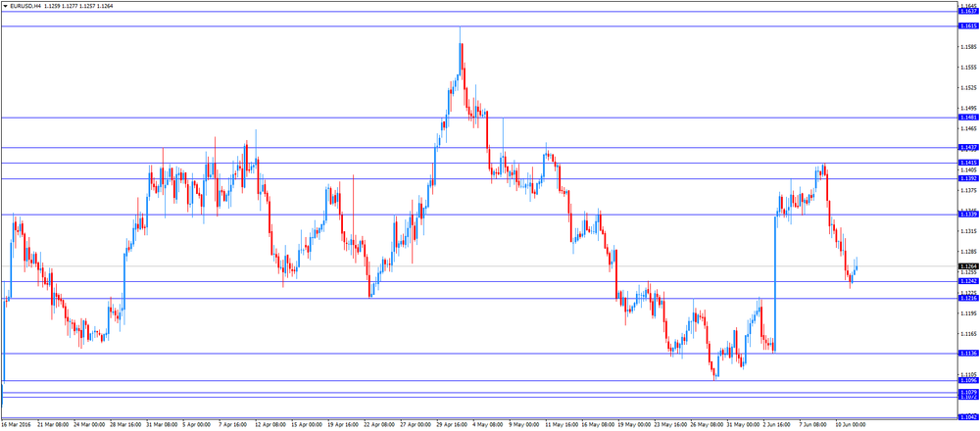Click the 1.1585 price scale value
Screen dimensions: 980x431
click(969, 47)
